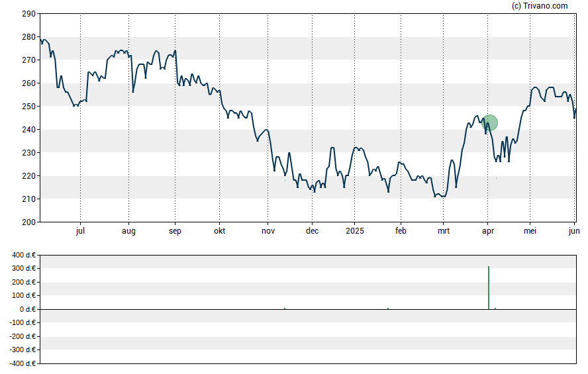
Task: Click the '(c) Trivano.com' copyright text
Action: 540,5
